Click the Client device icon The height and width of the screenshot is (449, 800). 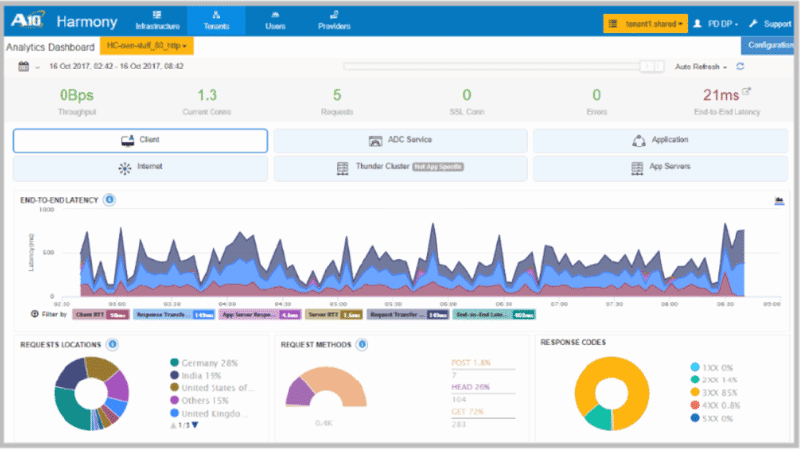tap(128, 140)
